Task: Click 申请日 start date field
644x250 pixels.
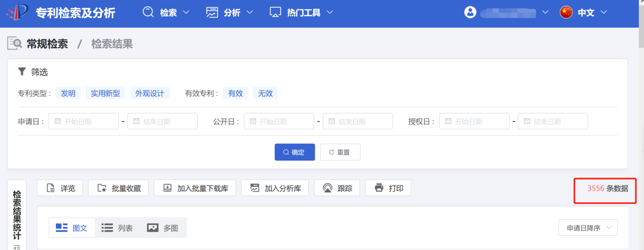Action: tap(84, 121)
